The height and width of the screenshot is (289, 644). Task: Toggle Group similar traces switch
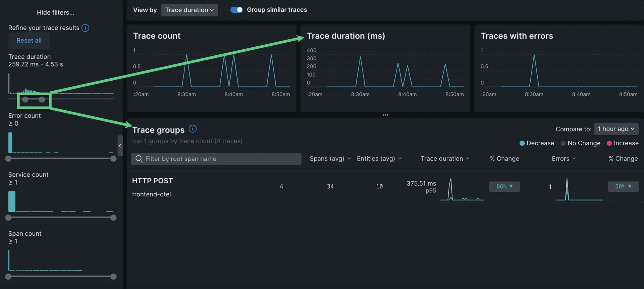(236, 10)
